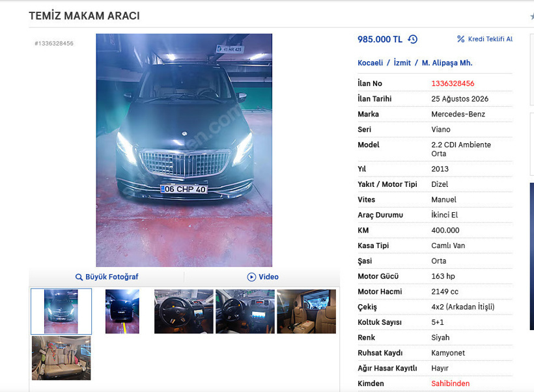Open M. Alipaşa Mh. neighborhood link
The height and width of the screenshot is (392, 534).
447,63
